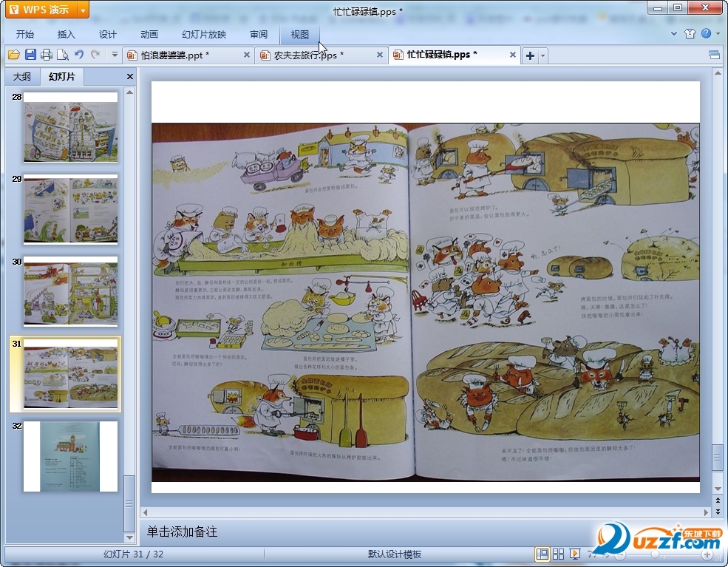Start slideshow from status bar icon
Viewport: 728px width, 567px height.
[x=575, y=554]
